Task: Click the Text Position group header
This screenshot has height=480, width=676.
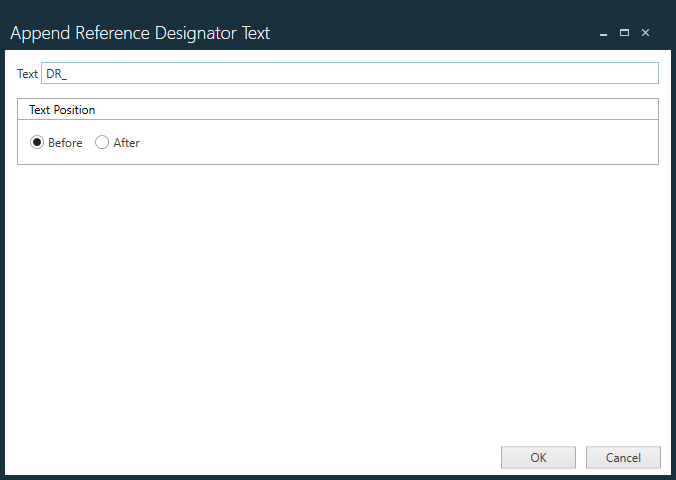Action: click(x=62, y=109)
